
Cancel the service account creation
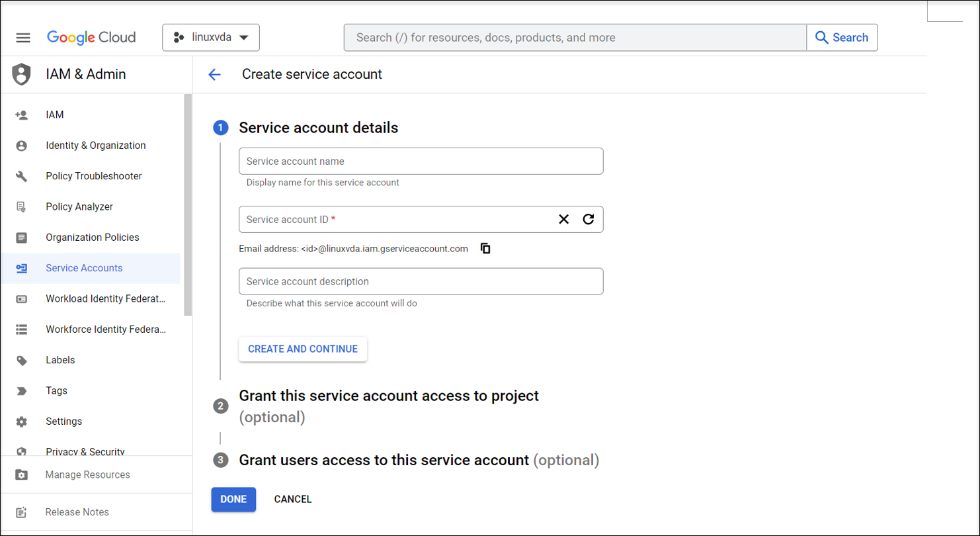pos(292,500)
